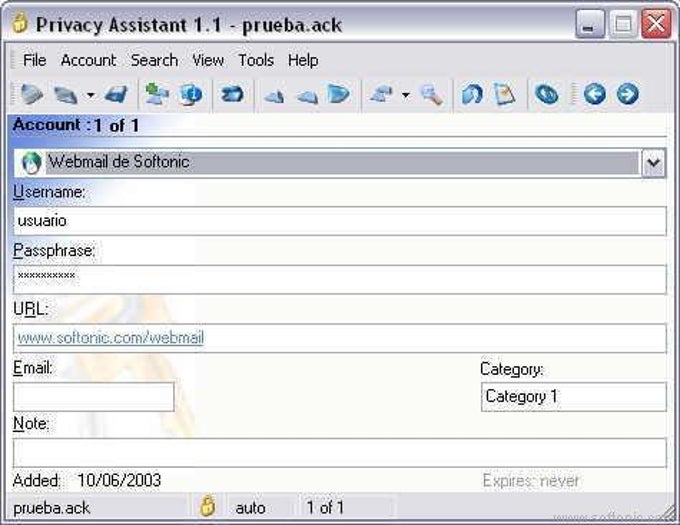Viewport: 680px width, 525px height.
Task: Open the Help menu
Action: coord(303,60)
